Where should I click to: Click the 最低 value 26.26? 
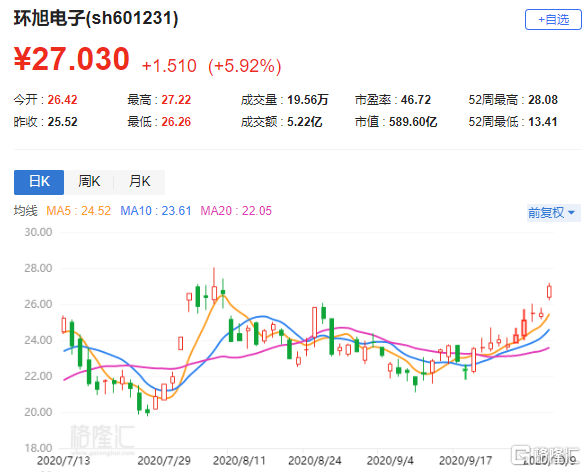coord(176,122)
